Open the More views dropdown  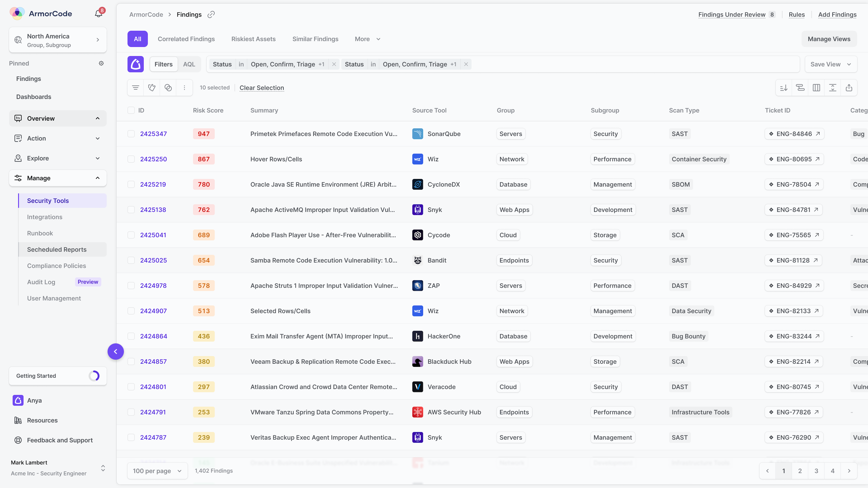tap(367, 39)
